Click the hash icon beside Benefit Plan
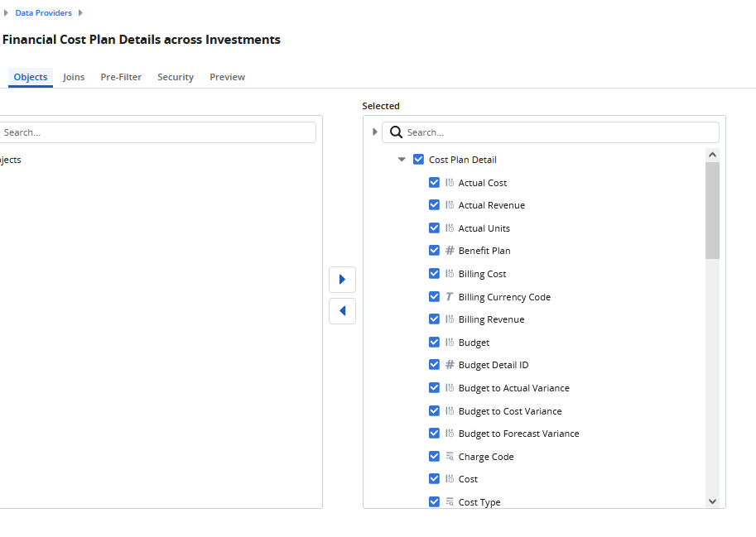Image resolution: width=756 pixels, height=537 pixels. (450, 251)
